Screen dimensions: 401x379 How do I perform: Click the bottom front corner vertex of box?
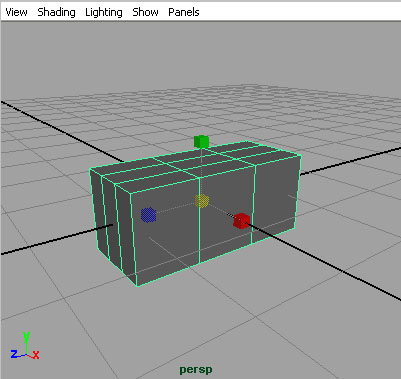tap(137, 285)
